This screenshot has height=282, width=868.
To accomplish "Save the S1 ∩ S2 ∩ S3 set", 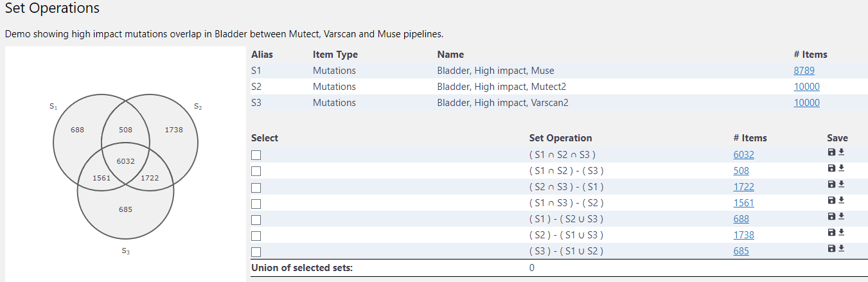I will (x=832, y=152).
